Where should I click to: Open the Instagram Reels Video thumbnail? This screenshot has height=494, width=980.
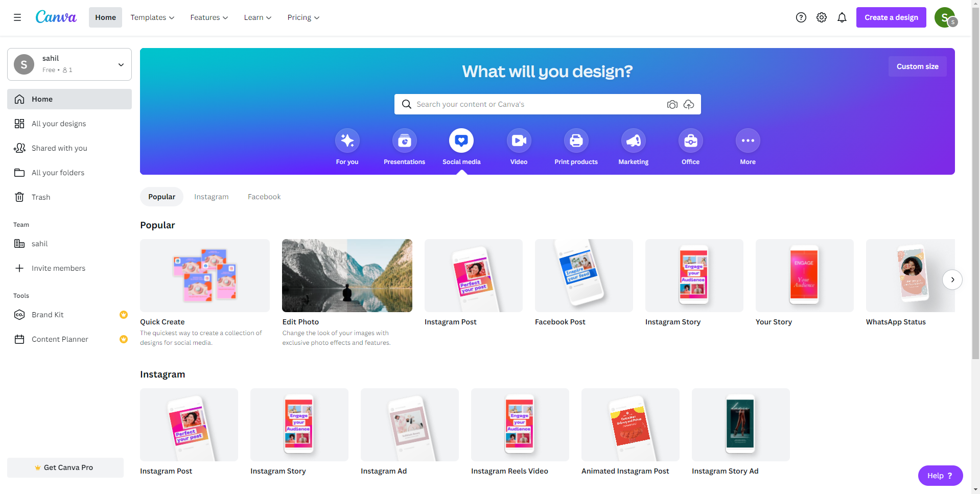click(x=520, y=425)
